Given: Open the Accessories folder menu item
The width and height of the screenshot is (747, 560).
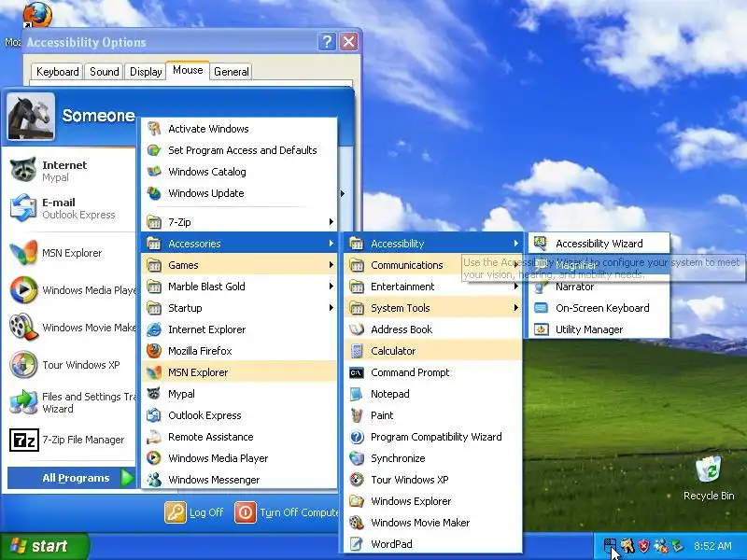Looking at the screenshot, I should [x=239, y=244].
